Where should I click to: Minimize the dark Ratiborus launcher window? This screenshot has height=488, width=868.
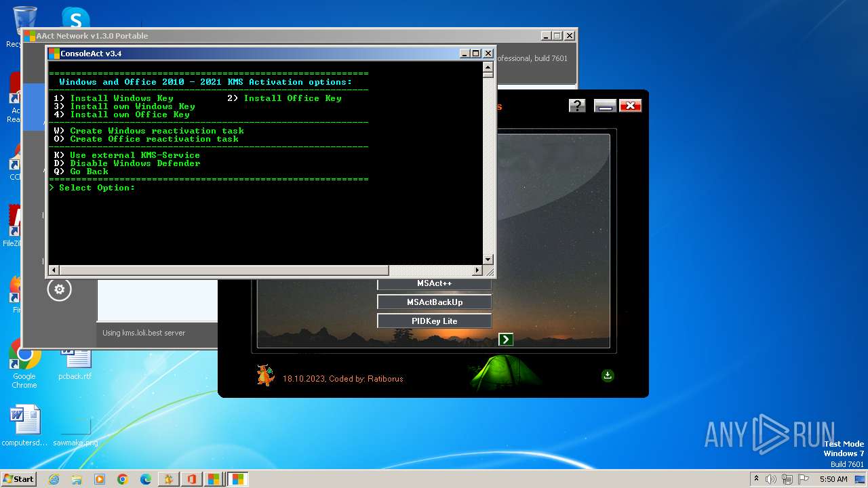point(605,106)
